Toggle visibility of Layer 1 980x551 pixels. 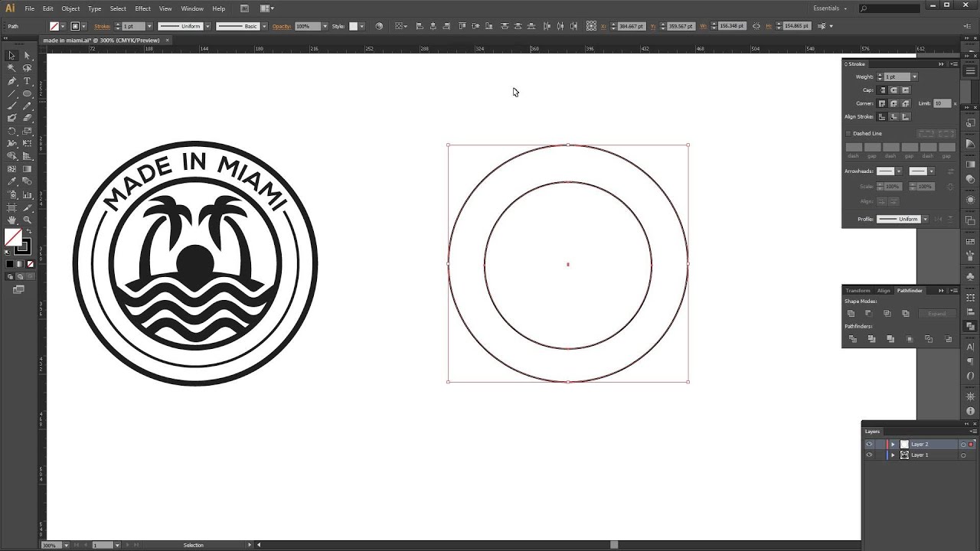pos(869,455)
